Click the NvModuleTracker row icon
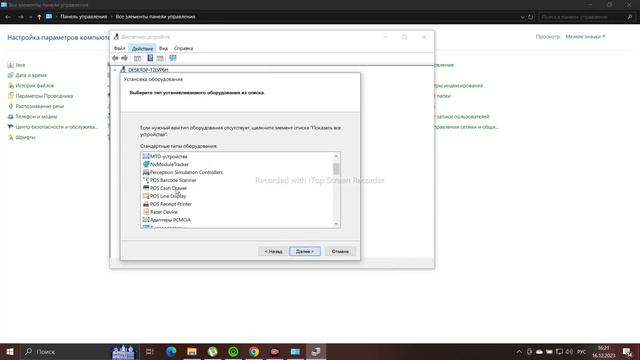Image resolution: width=640 pixels, height=360 pixels. (146, 164)
